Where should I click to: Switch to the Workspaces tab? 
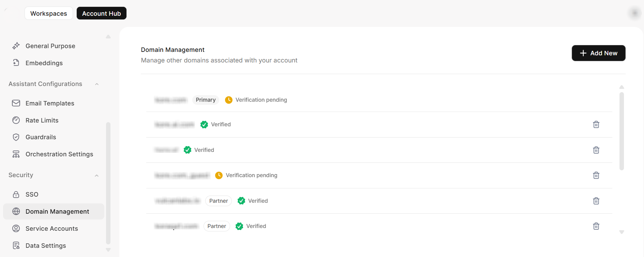pyautogui.click(x=49, y=13)
